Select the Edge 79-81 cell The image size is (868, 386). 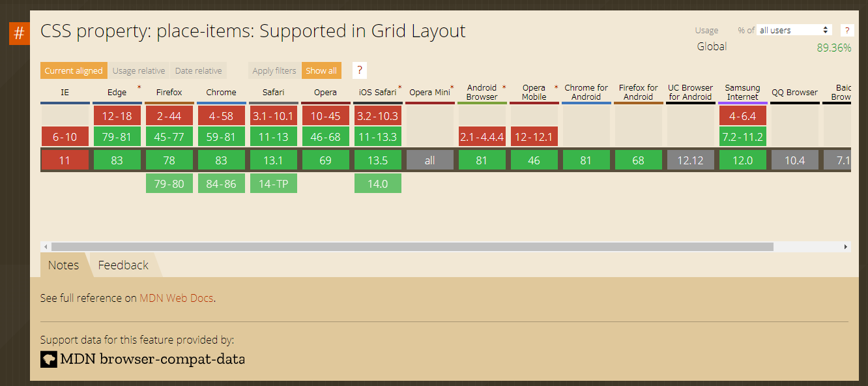(x=117, y=137)
